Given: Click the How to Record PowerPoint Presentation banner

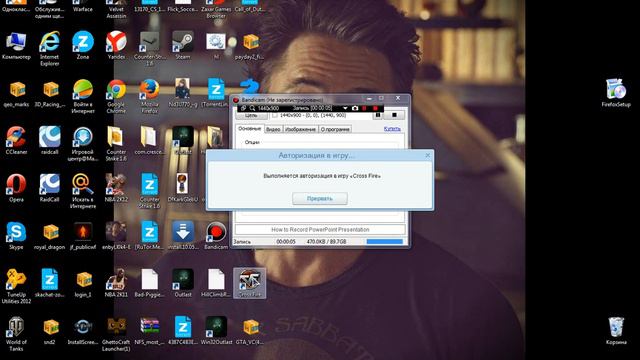Looking at the screenshot, I should tap(320, 229).
